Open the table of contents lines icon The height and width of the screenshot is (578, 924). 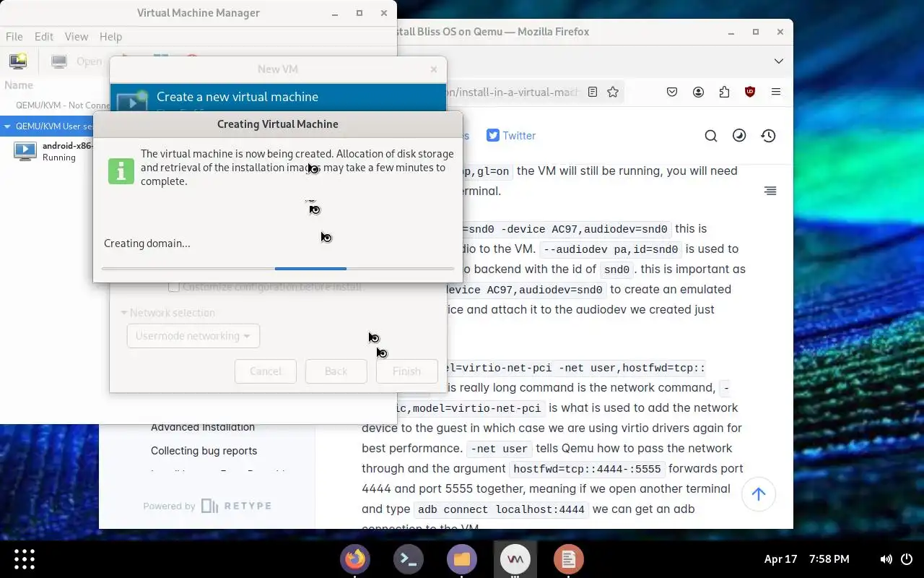[770, 191]
